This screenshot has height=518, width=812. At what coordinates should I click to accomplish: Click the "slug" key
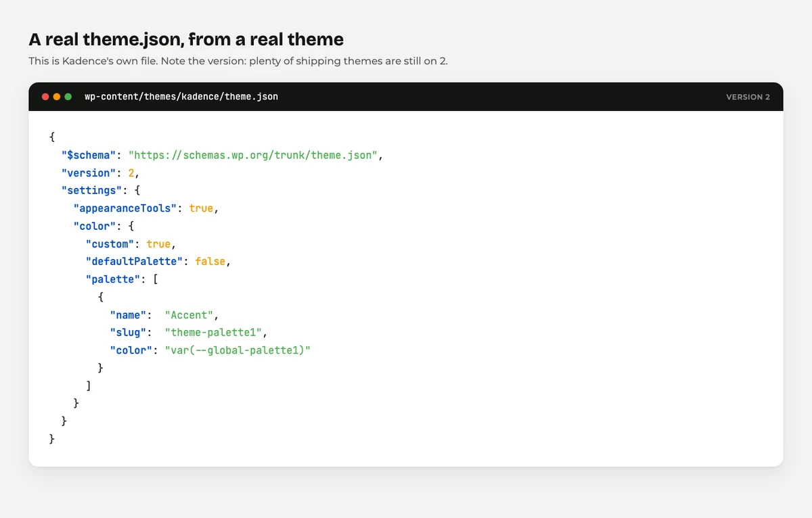pyautogui.click(x=128, y=333)
